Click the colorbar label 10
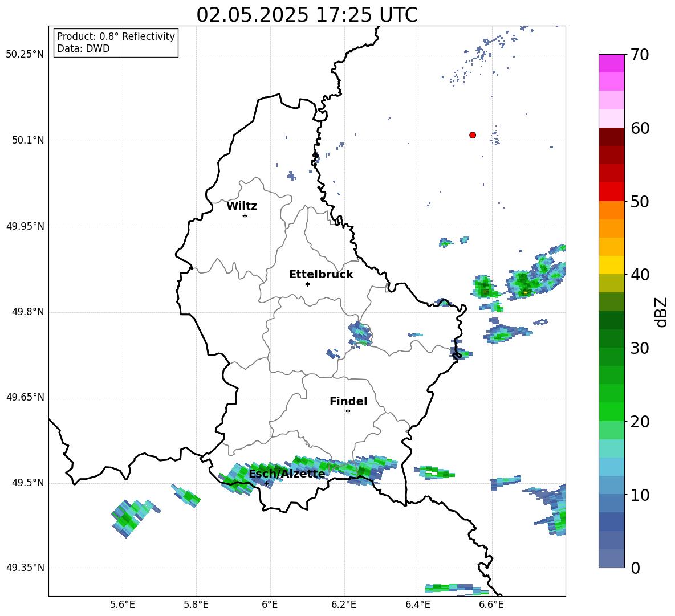Screen dimensions: 675x616 [640, 495]
